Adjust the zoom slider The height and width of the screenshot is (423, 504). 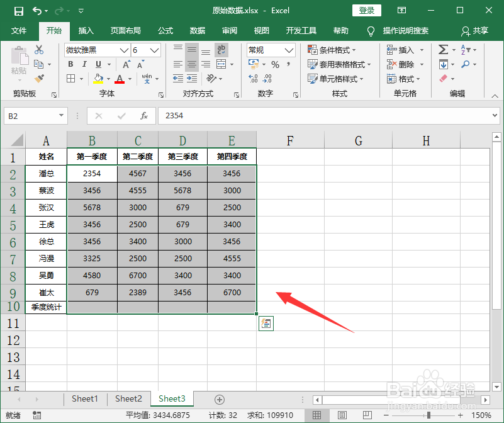click(428, 415)
